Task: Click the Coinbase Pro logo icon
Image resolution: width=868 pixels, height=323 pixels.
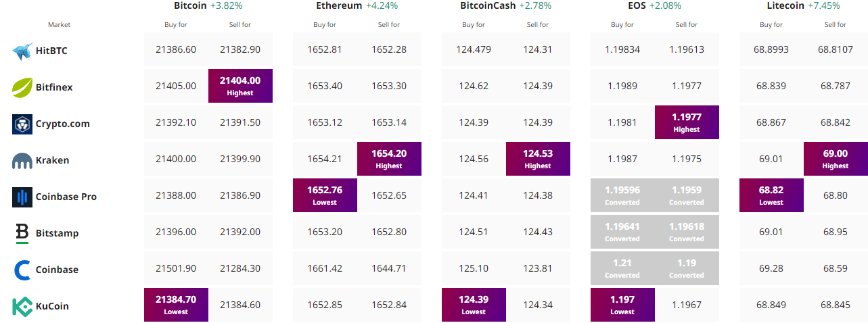Action: 22,197
